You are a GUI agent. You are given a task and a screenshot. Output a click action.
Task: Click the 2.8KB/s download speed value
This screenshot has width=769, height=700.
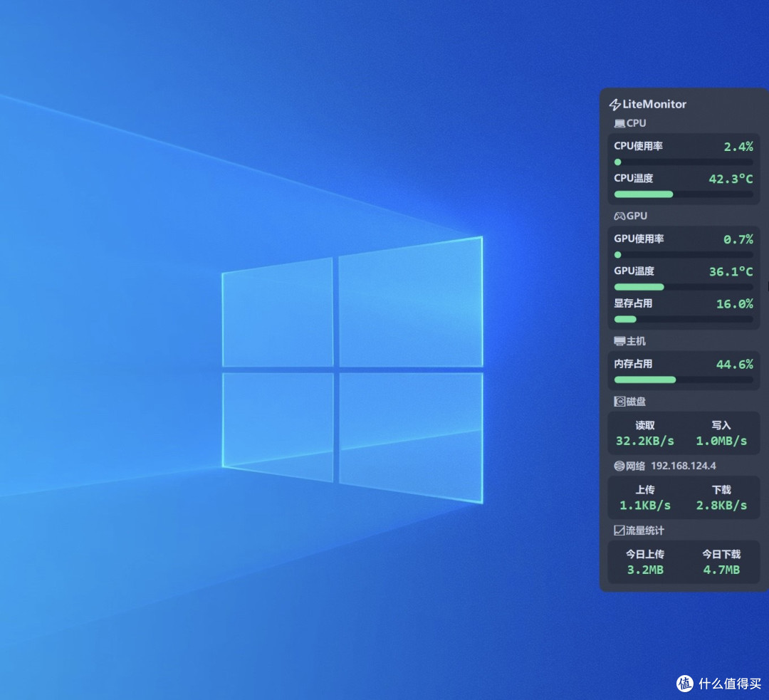tap(721, 506)
